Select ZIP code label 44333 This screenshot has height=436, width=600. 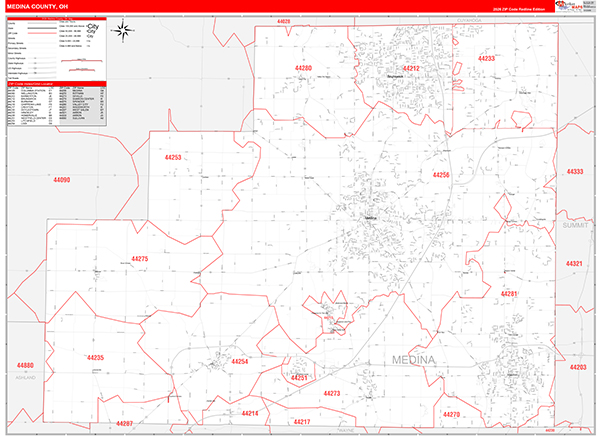[x=575, y=171]
